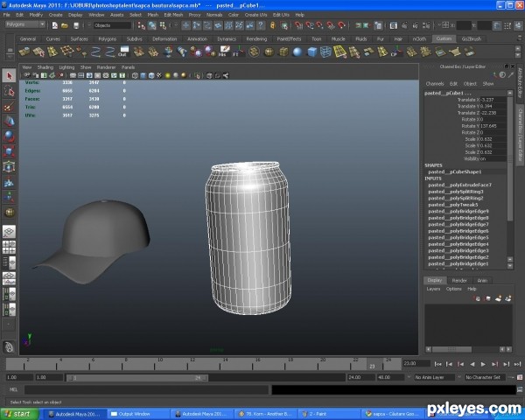This screenshot has width=525, height=420.
Task: Select the arrow Select tool in toolbox
Action: pyautogui.click(x=9, y=76)
